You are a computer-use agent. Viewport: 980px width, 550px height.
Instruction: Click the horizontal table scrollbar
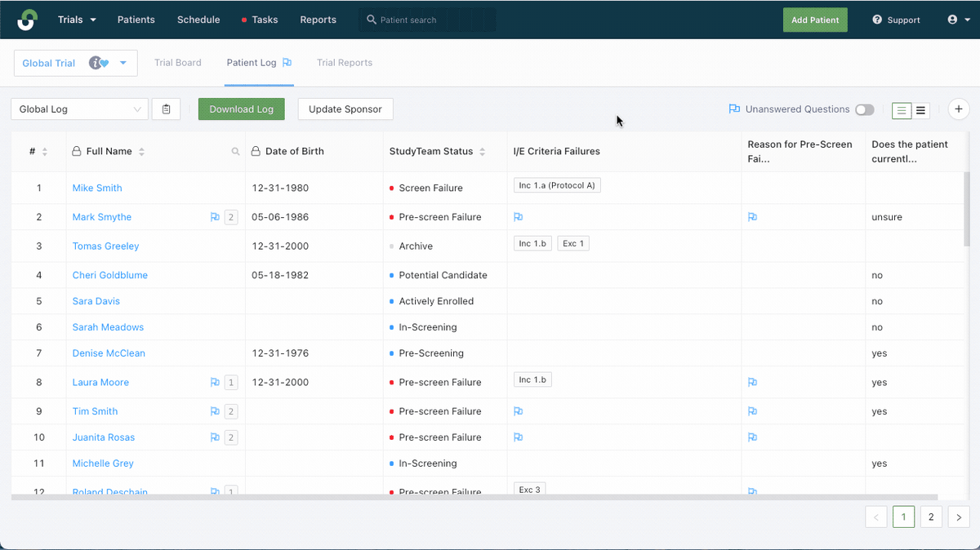coord(474,497)
